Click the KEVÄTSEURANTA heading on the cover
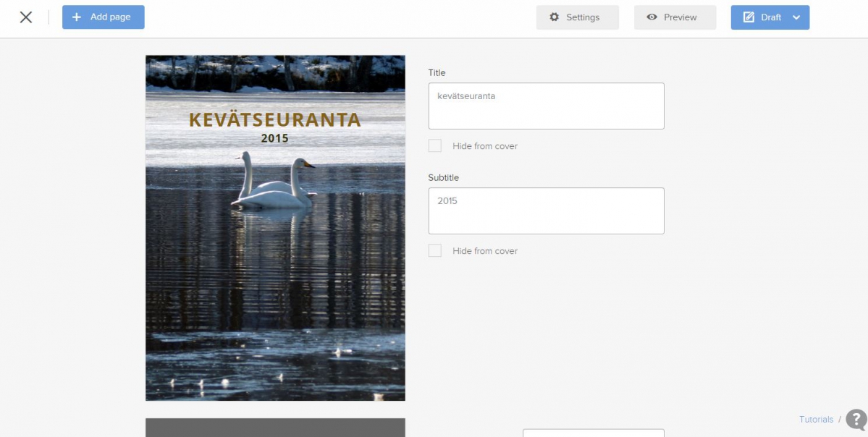This screenshot has height=437, width=868. (274, 120)
